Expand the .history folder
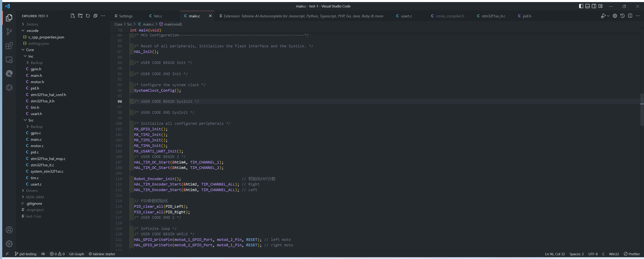The height and width of the screenshot is (259, 644). tap(63, 24)
